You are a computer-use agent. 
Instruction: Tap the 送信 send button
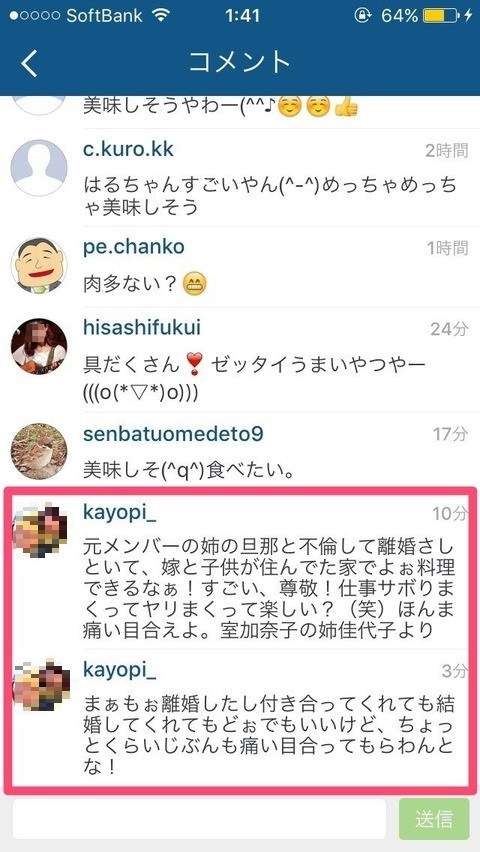coord(434,818)
